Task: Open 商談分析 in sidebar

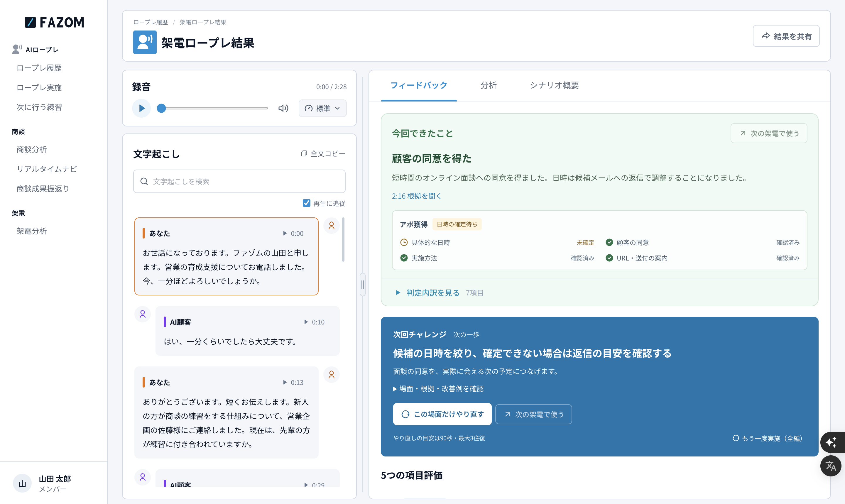Action: [x=32, y=149]
